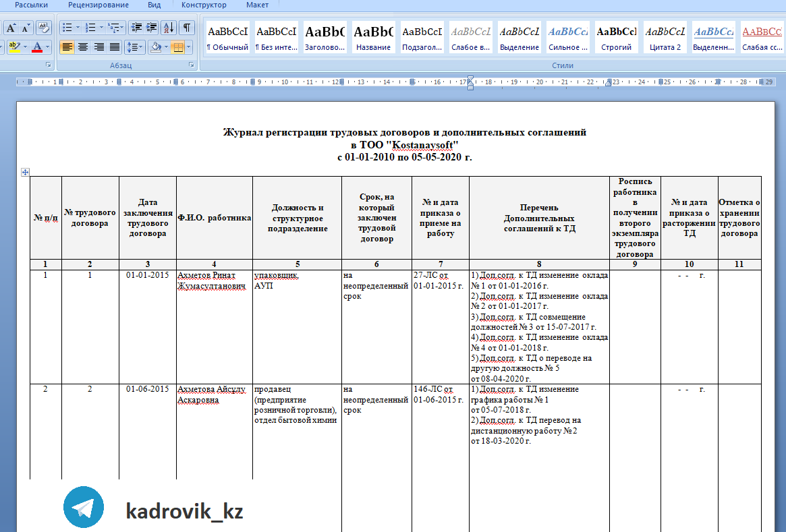Open the line spacing menu
Screen dimensions: 786x532
click(135, 47)
